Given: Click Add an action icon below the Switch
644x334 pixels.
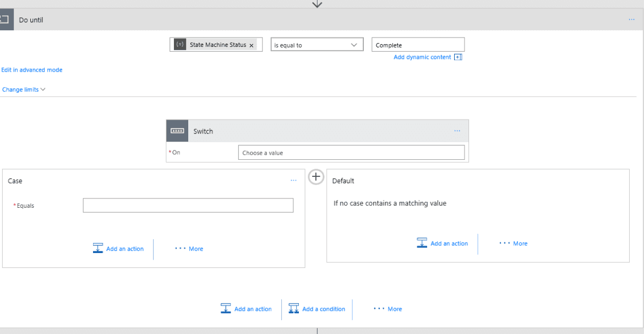Looking at the screenshot, I should 226,308.
